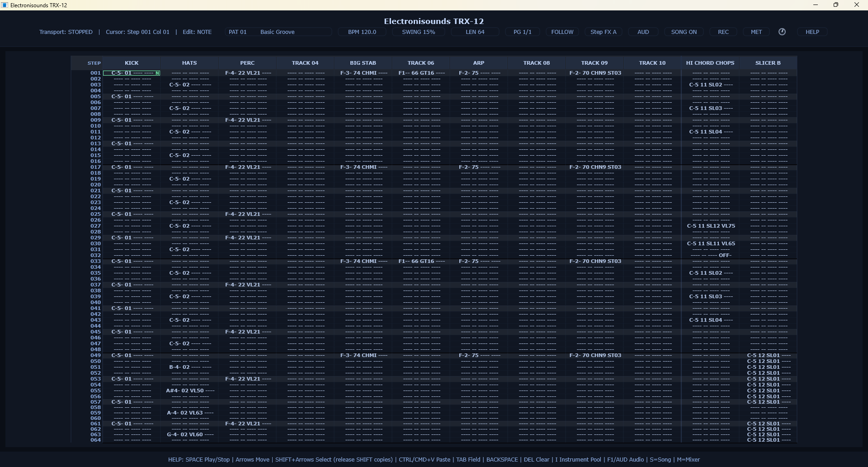This screenshot has width=868, height=467.
Task: Select the SLICER B track header
Action: [768, 62]
